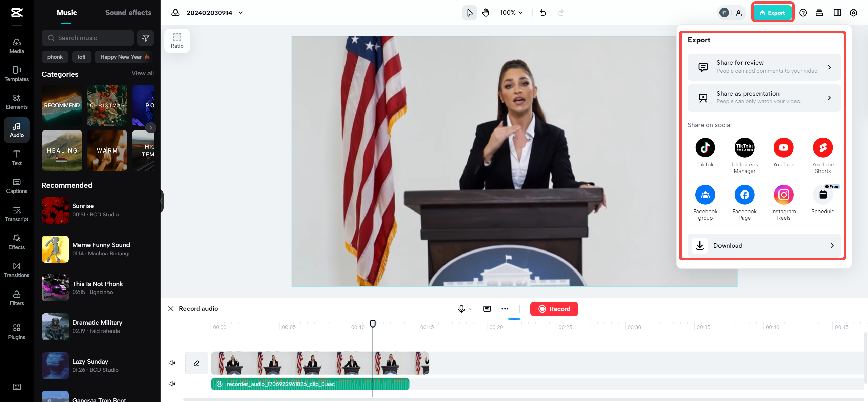This screenshot has width=868, height=402.
Task: Click View all categories link
Action: [142, 73]
